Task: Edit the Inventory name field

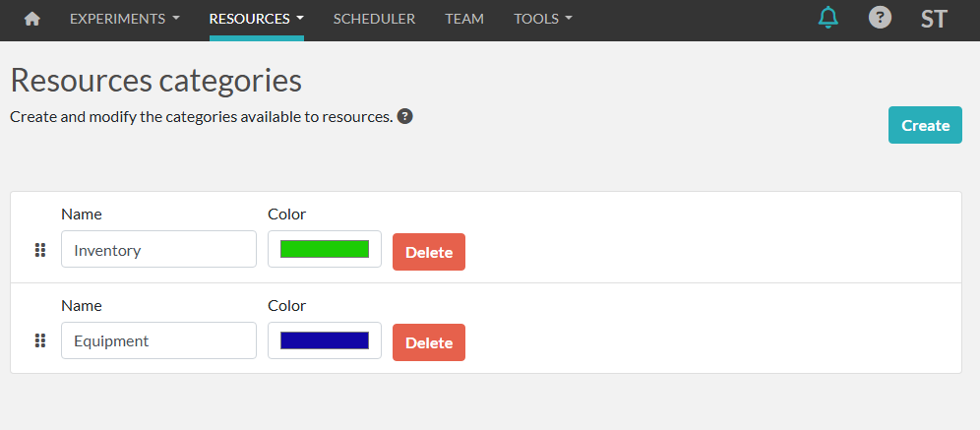Action: 158,250
